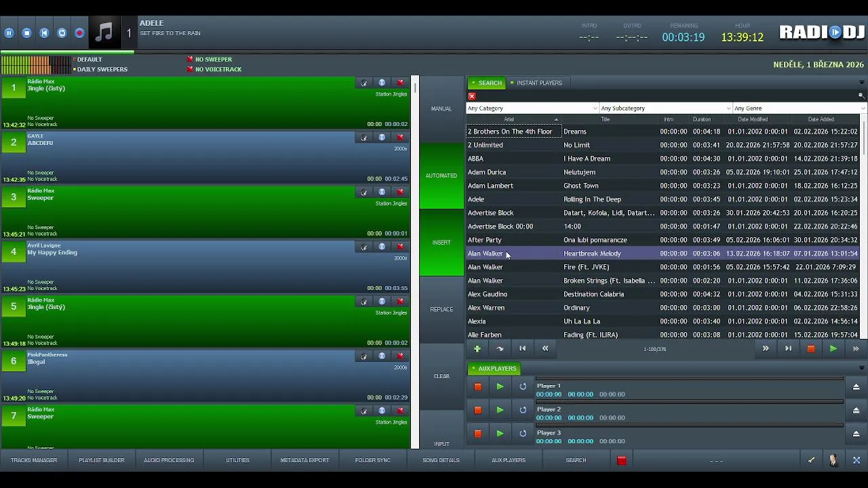Toggle the NO SWEEPER option
The width and height of the screenshot is (868, 488).
[209, 60]
